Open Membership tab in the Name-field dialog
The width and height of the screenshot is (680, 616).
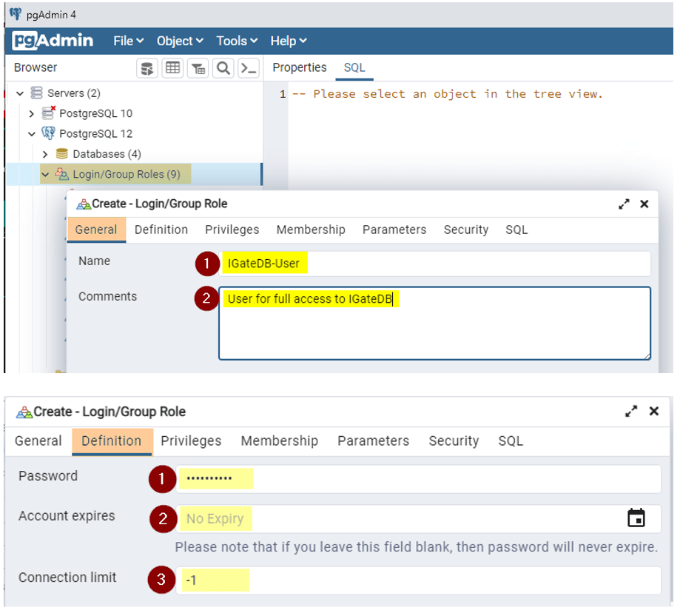(311, 230)
